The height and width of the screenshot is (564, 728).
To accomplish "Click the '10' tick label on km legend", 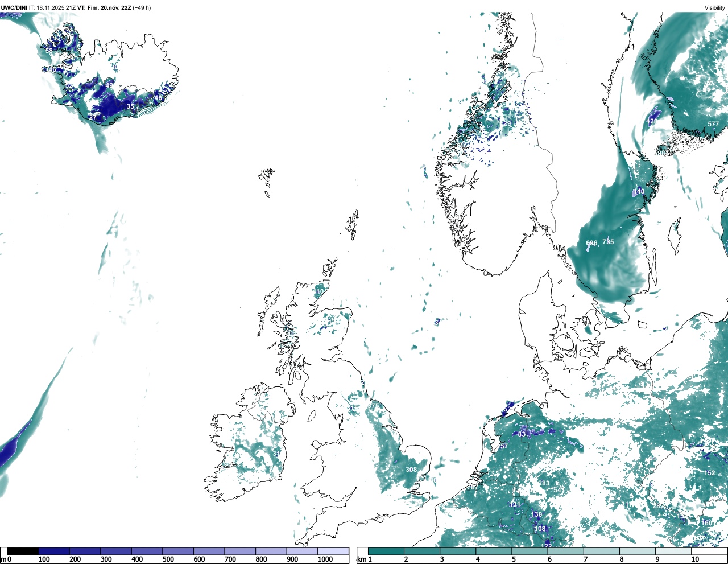I will (695, 559).
